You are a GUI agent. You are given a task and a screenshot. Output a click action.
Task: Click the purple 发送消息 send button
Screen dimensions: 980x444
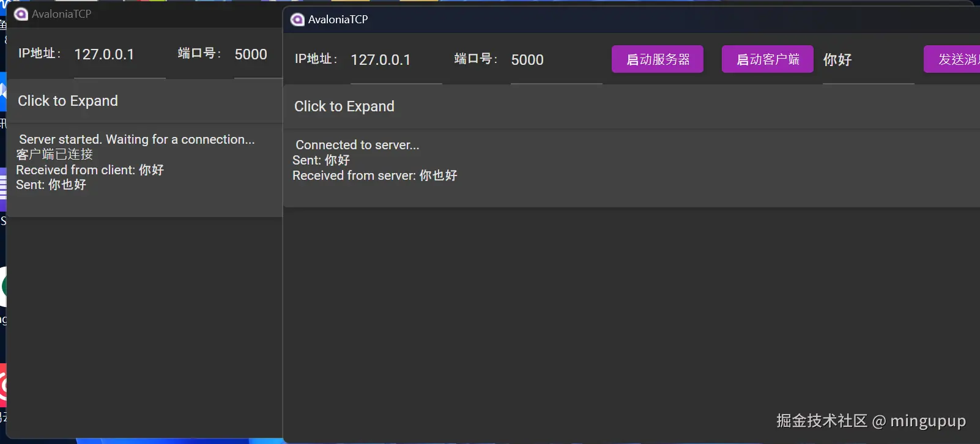tap(952, 59)
